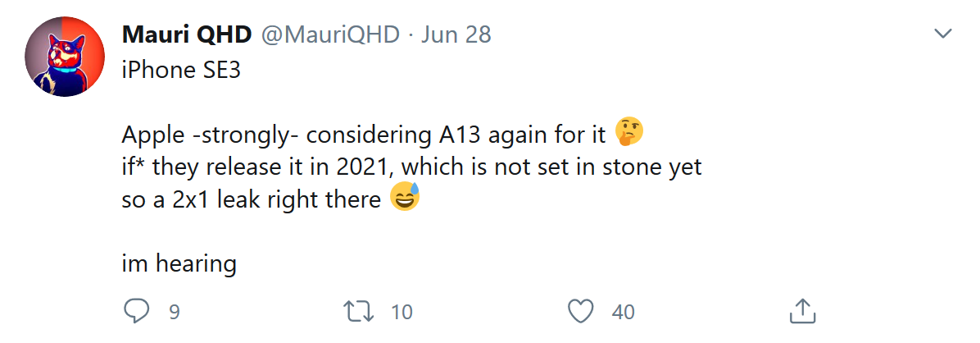Open the @MauriQHD handle link
The width and height of the screenshot is (980, 343).
(330, 34)
